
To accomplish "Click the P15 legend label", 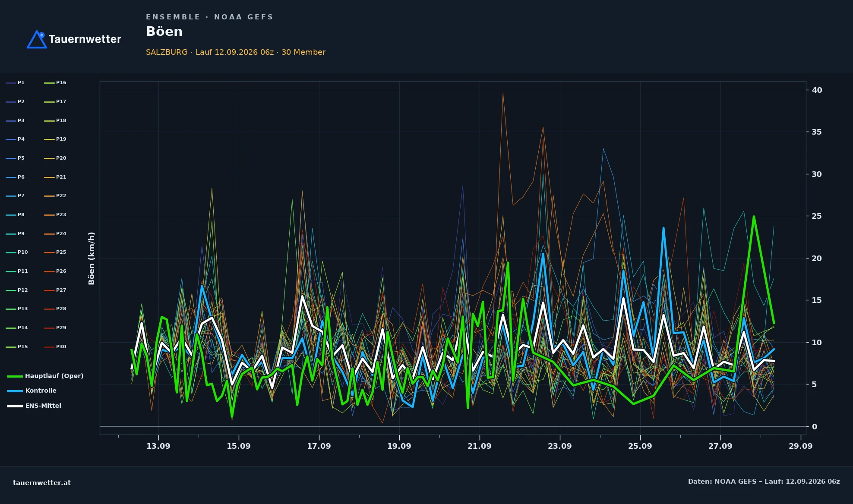I will 22,346.
